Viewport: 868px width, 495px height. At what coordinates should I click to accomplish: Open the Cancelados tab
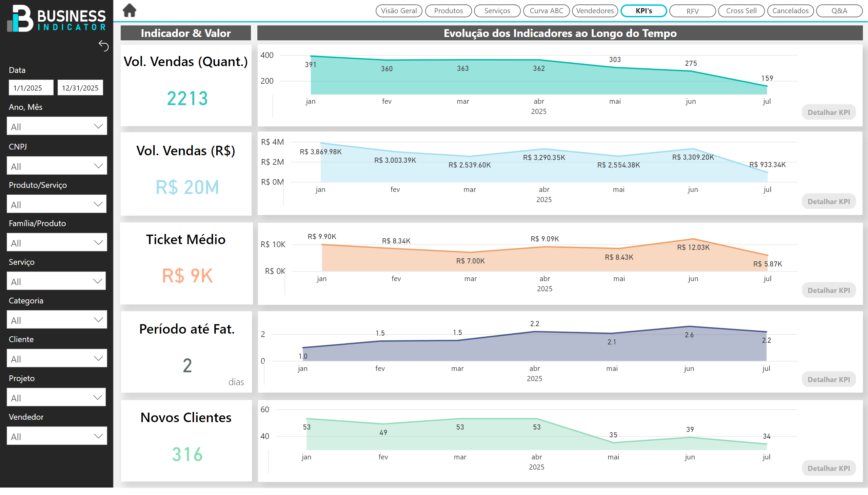790,11
